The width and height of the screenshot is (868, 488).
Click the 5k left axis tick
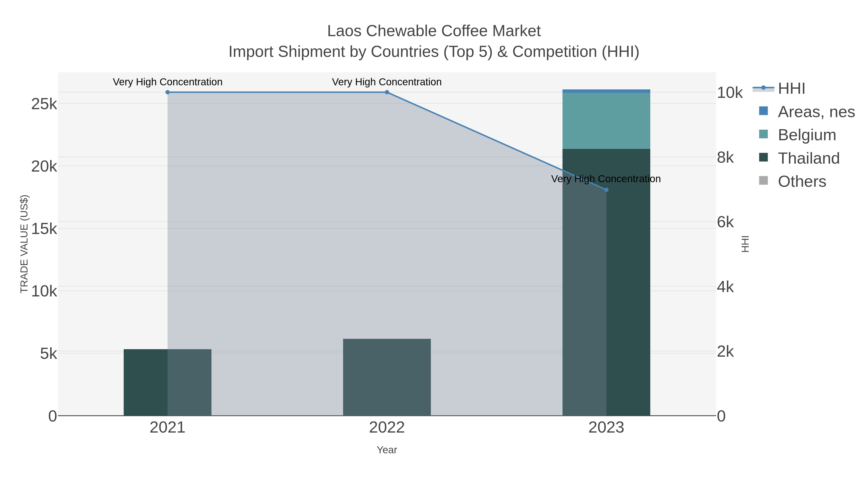point(48,354)
